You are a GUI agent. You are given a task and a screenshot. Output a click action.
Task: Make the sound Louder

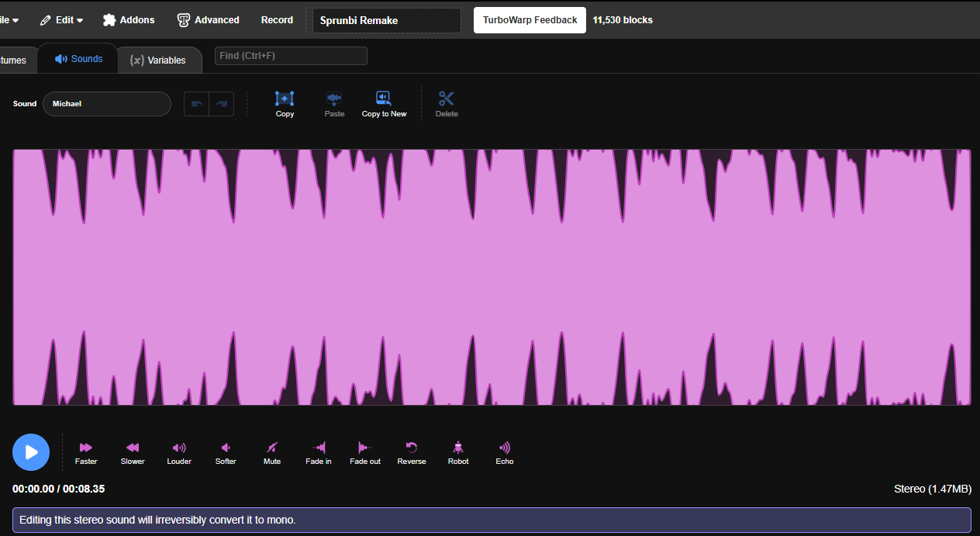tap(179, 448)
